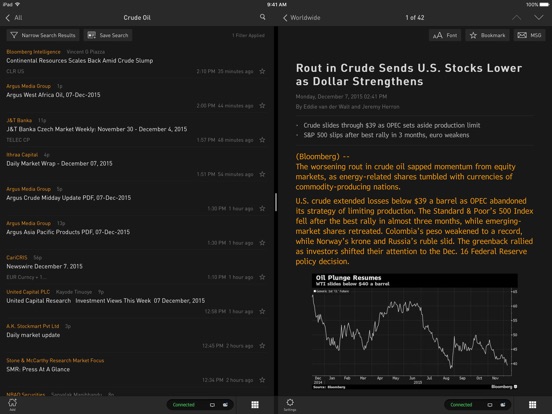Click left pane Connected status pill

pyautogui.click(x=200, y=405)
